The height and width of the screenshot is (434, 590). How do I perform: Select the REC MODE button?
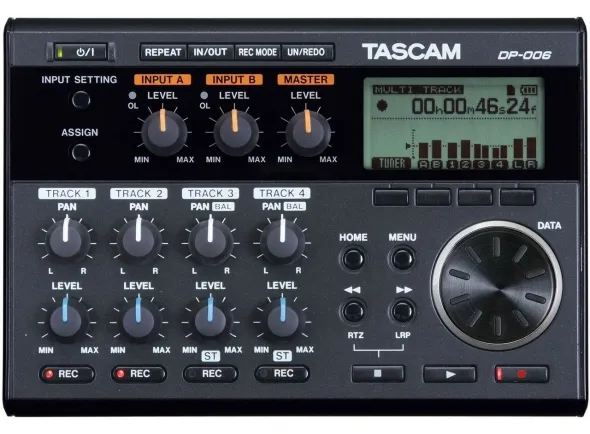pyautogui.click(x=257, y=52)
